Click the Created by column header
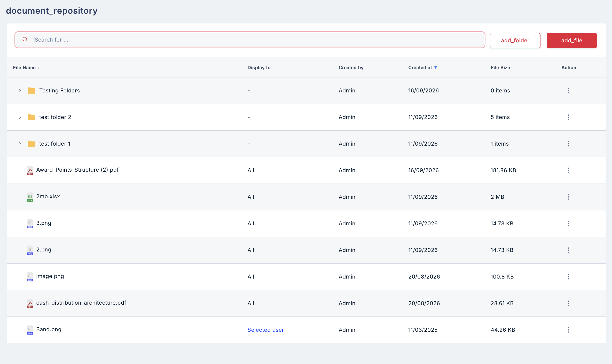The image size is (612, 364). click(x=351, y=68)
